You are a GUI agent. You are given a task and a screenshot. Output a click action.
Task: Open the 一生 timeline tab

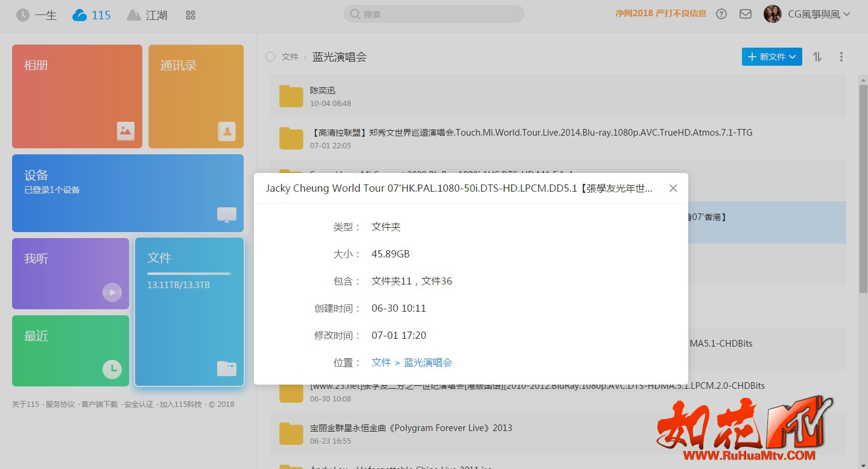[x=36, y=15]
